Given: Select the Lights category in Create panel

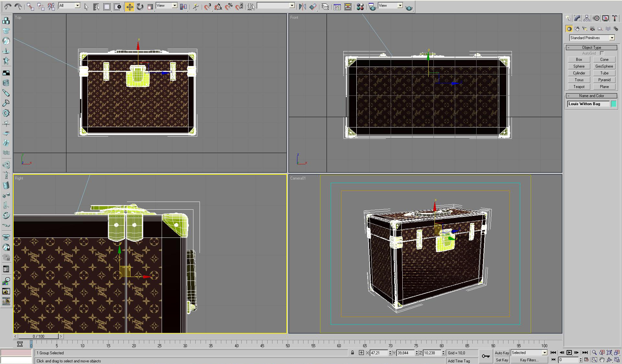Looking at the screenshot, I should tap(584, 29).
